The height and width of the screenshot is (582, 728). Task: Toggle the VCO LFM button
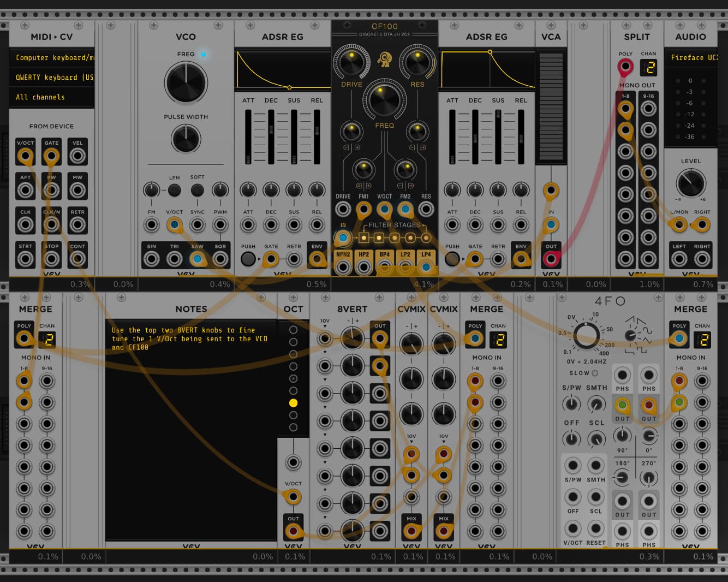click(x=175, y=190)
